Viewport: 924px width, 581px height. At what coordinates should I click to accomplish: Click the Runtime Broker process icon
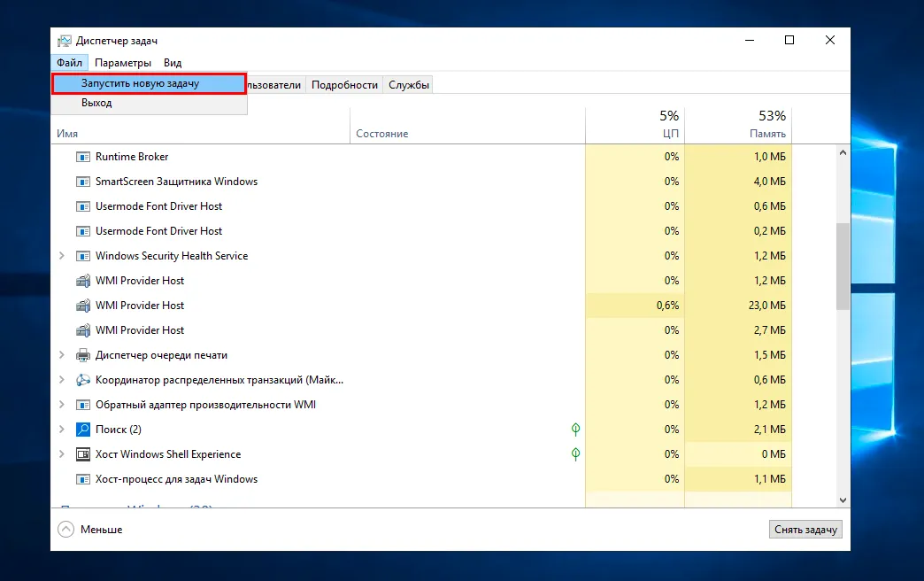pos(83,157)
